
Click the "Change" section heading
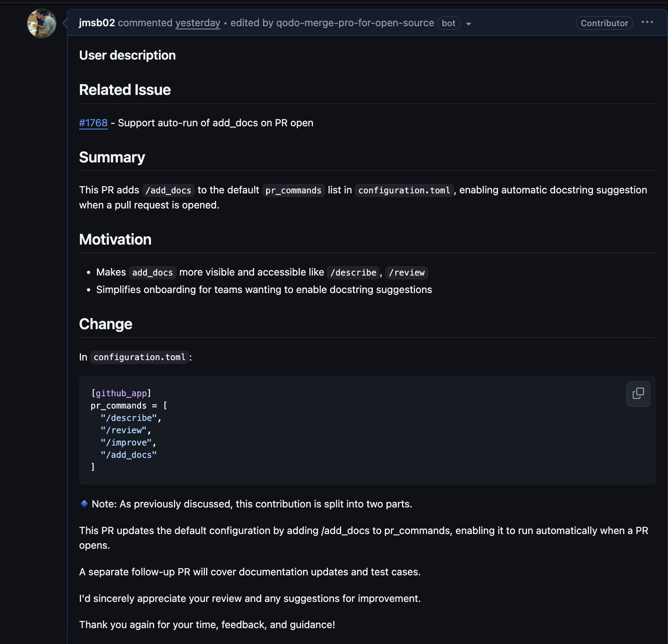tap(106, 324)
